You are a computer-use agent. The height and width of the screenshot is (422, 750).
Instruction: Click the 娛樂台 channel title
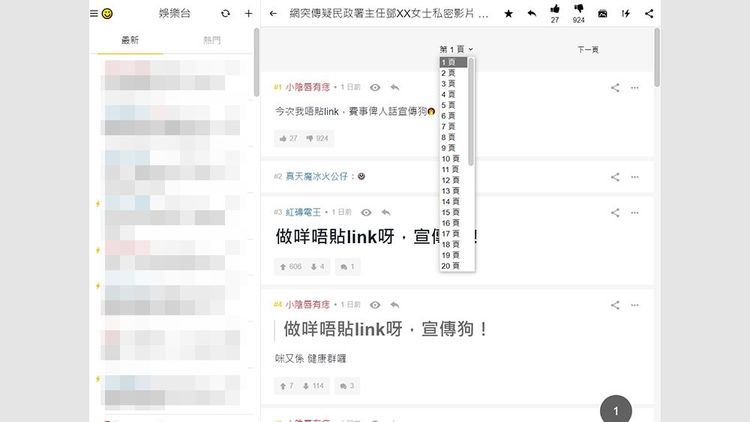[175, 13]
